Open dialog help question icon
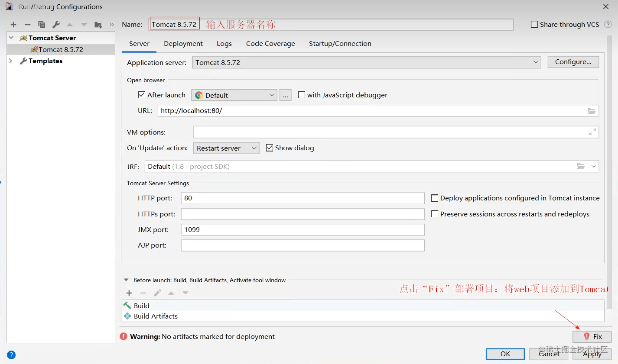 click(x=11, y=355)
